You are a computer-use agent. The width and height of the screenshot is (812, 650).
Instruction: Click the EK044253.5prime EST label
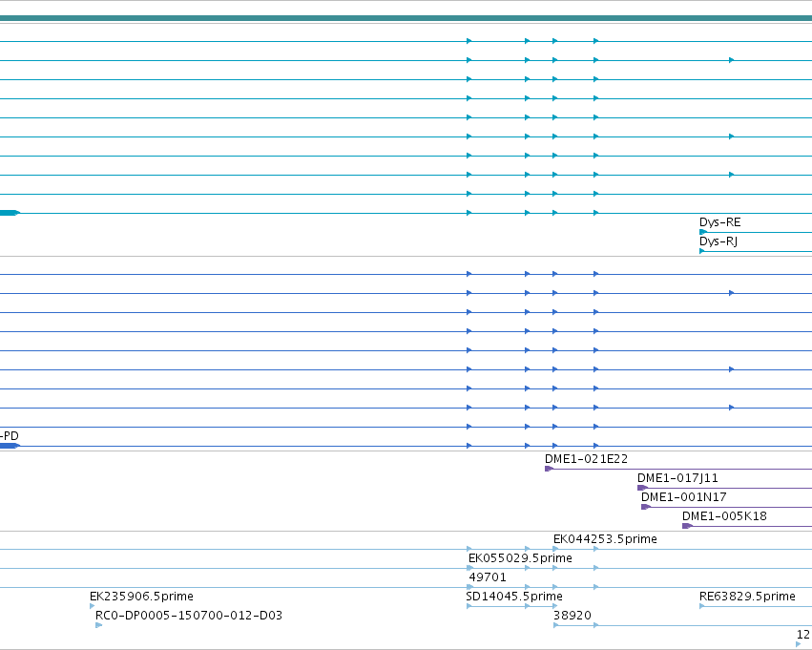point(605,539)
